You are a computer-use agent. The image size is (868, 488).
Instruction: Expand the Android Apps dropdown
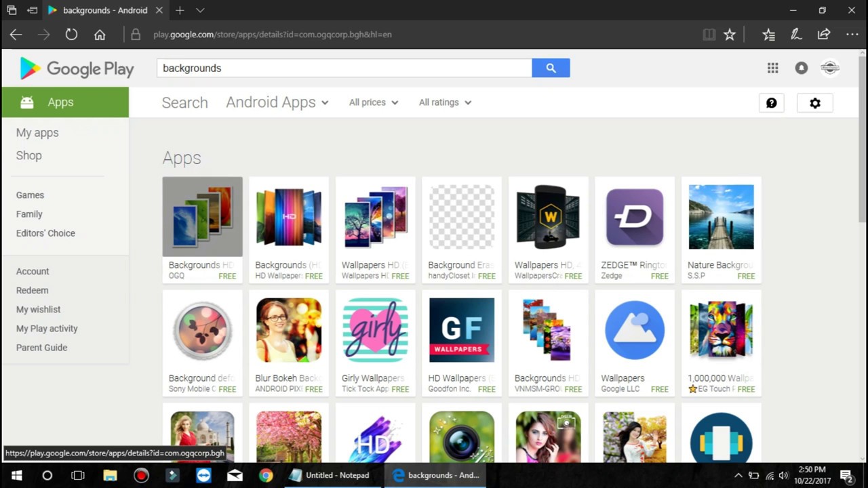(x=277, y=102)
